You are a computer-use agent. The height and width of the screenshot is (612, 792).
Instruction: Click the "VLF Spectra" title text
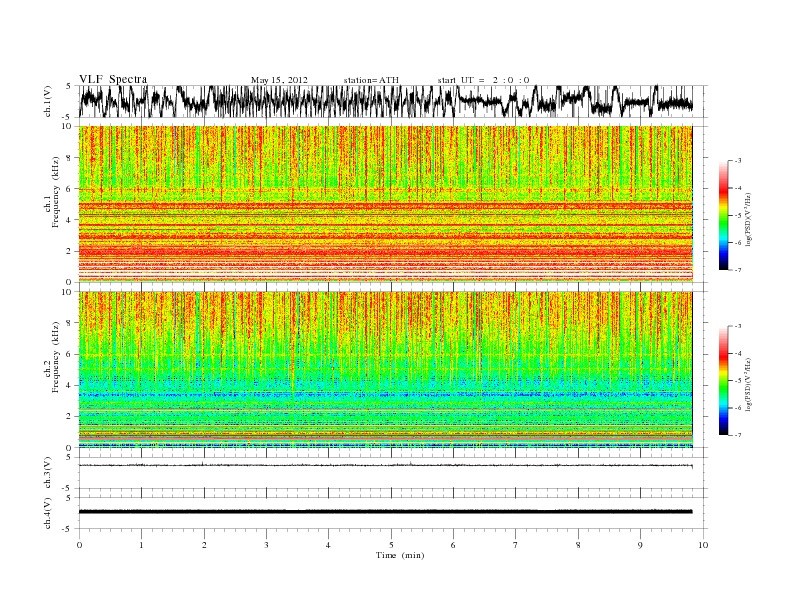click(113, 79)
